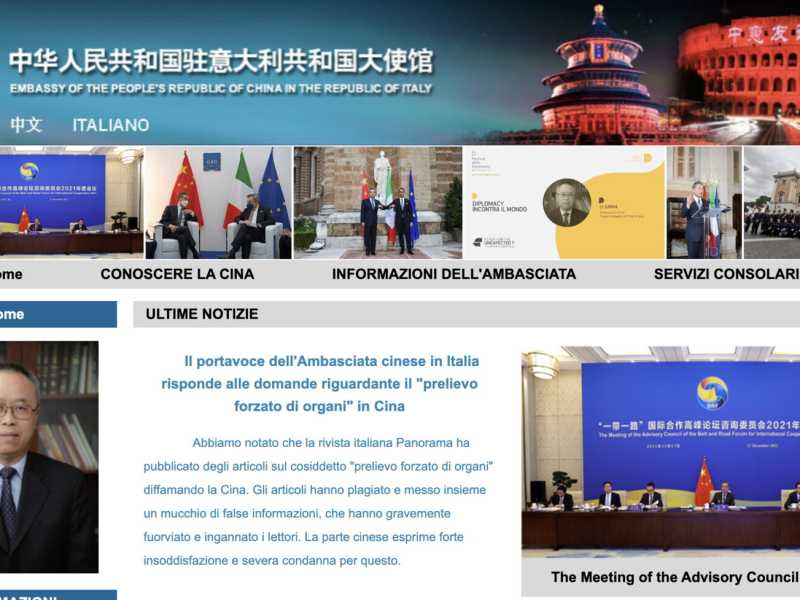Open the 'prelievo forzato di organi' headline
Viewport: 800px width, 600px height.
coord(320,384)
